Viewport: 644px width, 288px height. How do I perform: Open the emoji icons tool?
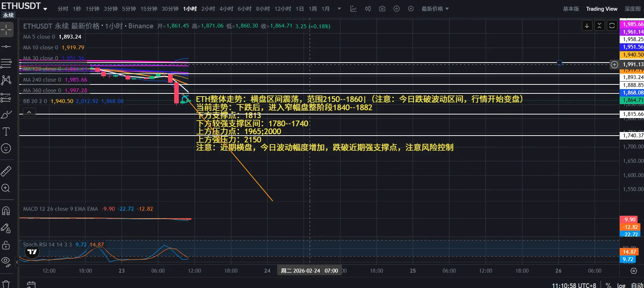(6, 148)
